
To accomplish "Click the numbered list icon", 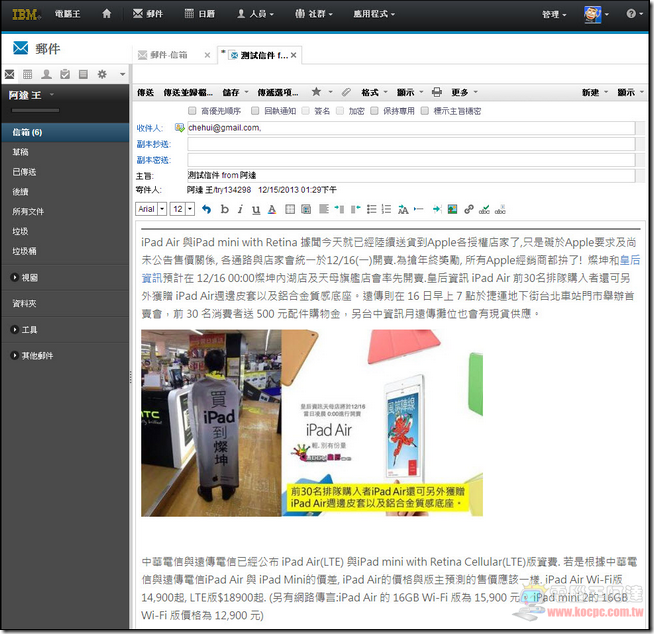I will click(387, 209).
